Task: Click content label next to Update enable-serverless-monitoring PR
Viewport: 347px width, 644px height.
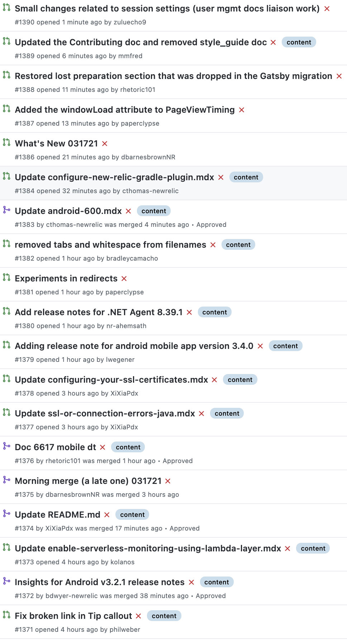Action: pos(313,549)
